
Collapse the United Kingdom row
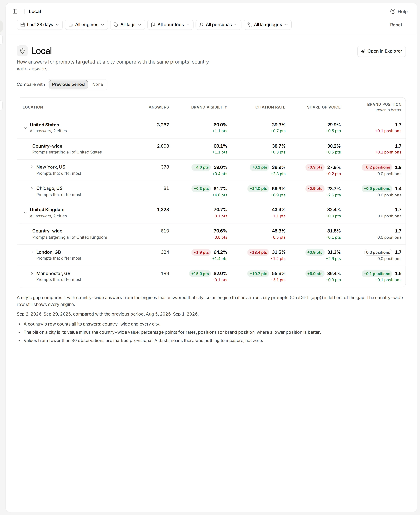pos(25,213)
